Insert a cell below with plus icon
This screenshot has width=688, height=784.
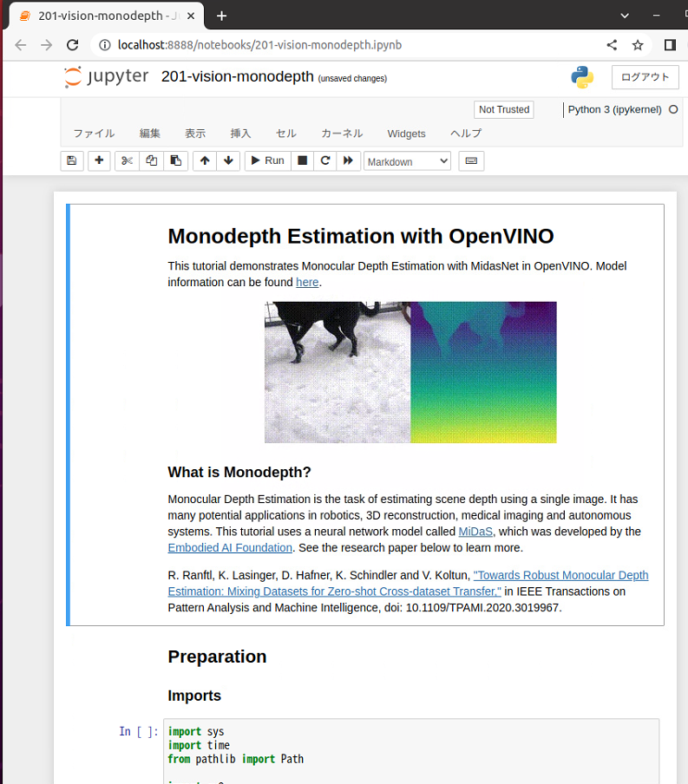click(99, 160)
